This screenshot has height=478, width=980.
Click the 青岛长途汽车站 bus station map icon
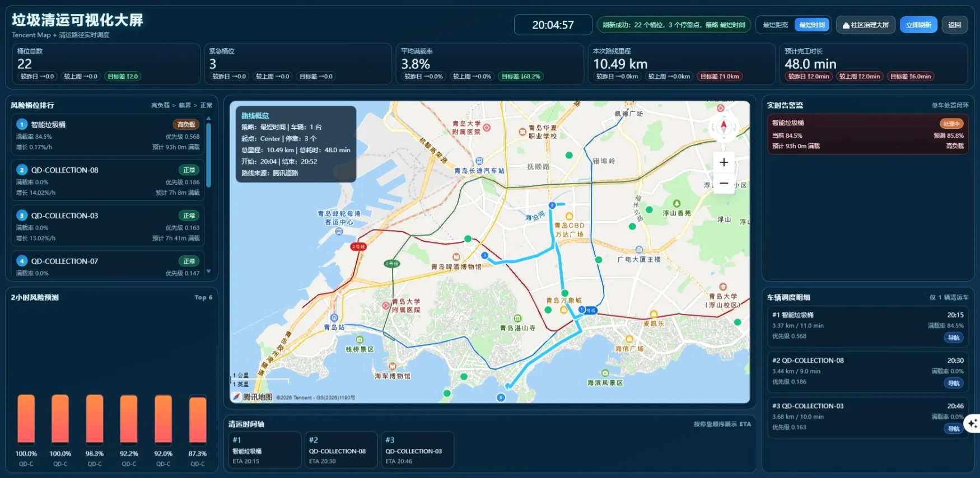[479, 161]
